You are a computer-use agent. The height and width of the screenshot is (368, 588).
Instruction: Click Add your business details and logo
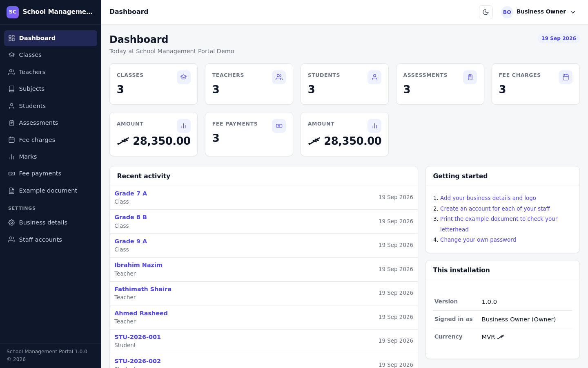pyautogui.click(x=488, y=198)
